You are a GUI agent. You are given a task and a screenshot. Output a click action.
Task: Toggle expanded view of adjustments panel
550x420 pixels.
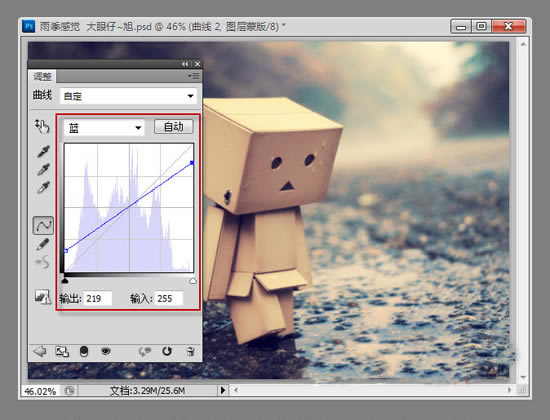point(62,351)
